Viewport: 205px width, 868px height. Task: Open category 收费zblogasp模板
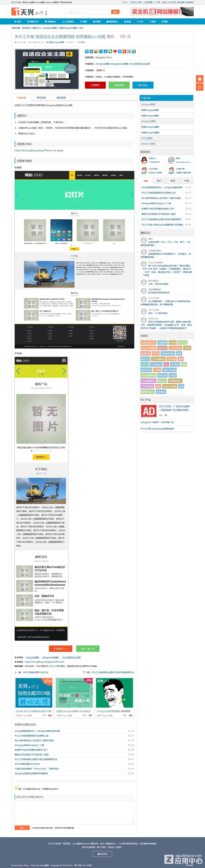[150, 116]
